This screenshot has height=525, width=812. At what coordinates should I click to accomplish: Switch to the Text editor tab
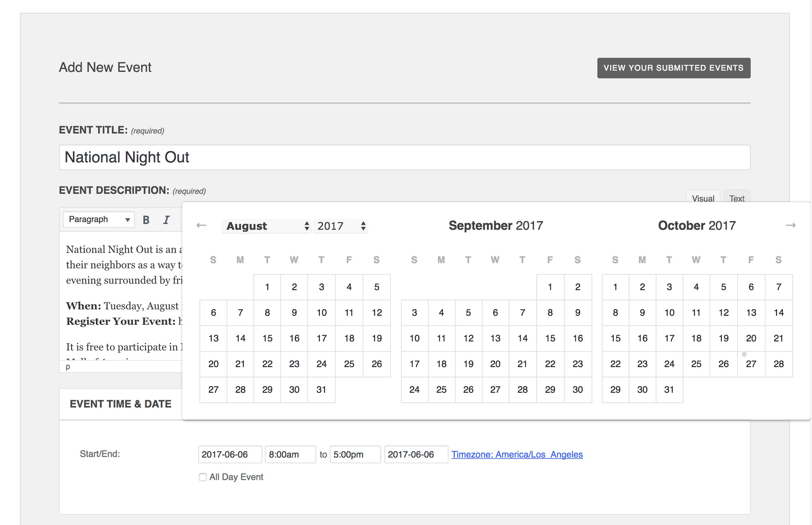pyautogui.click(x=736, y=198)
